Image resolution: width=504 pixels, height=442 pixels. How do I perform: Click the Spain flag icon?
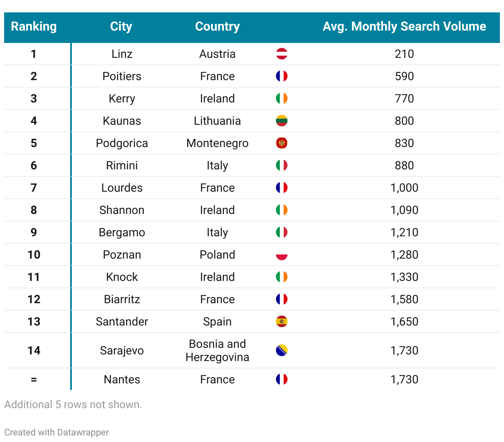coord(281,322)
